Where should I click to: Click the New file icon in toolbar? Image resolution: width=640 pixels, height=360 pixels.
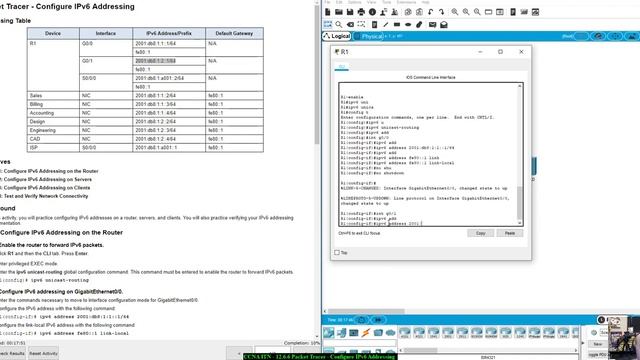[x=328, y=12]
